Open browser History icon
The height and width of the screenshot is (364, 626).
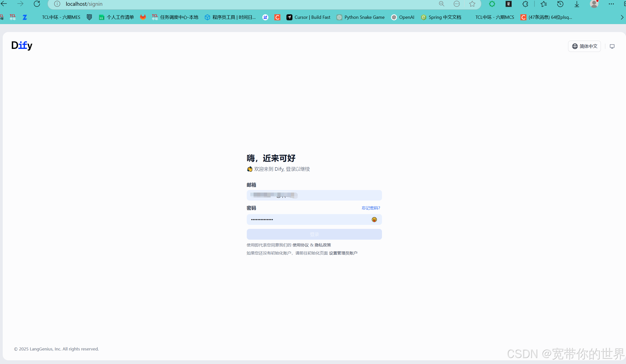[x=560, y=4]
